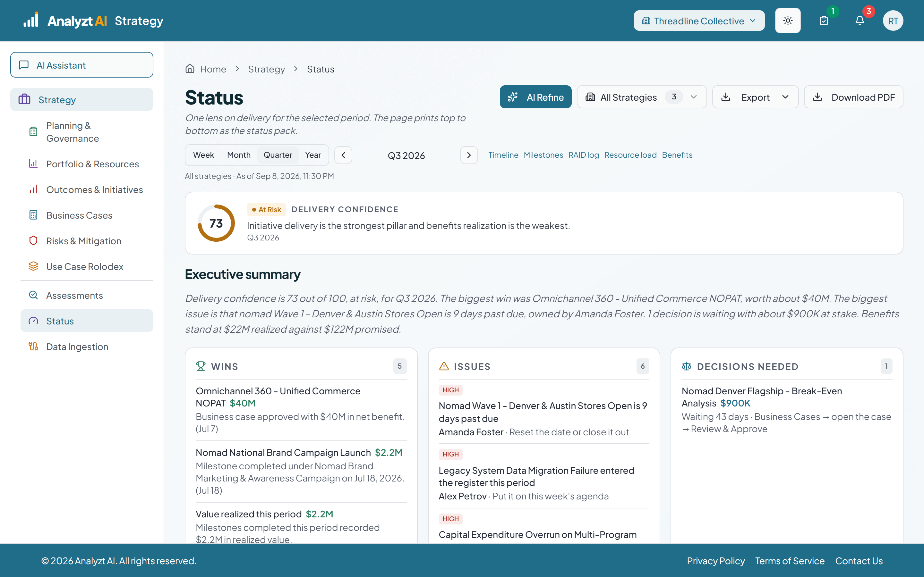Jump to the Milestones section tab
The image size is (924, 577).
pyautogui.click(x=543, y=155)
